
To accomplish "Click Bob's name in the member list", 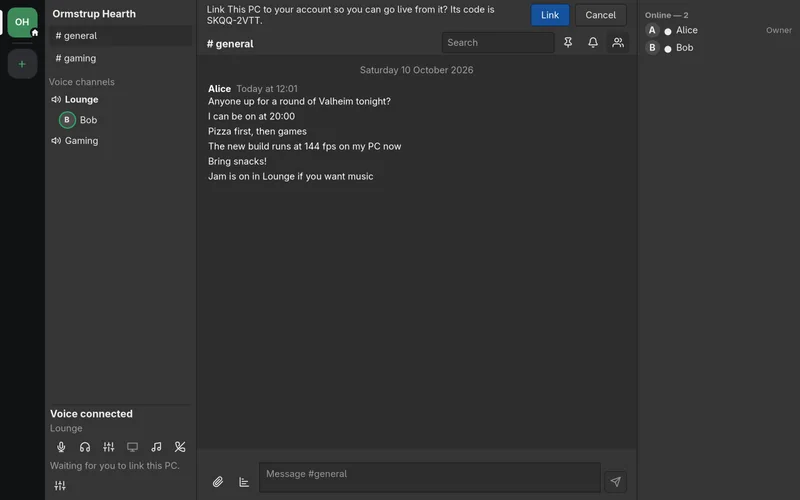I will point(685,47).
